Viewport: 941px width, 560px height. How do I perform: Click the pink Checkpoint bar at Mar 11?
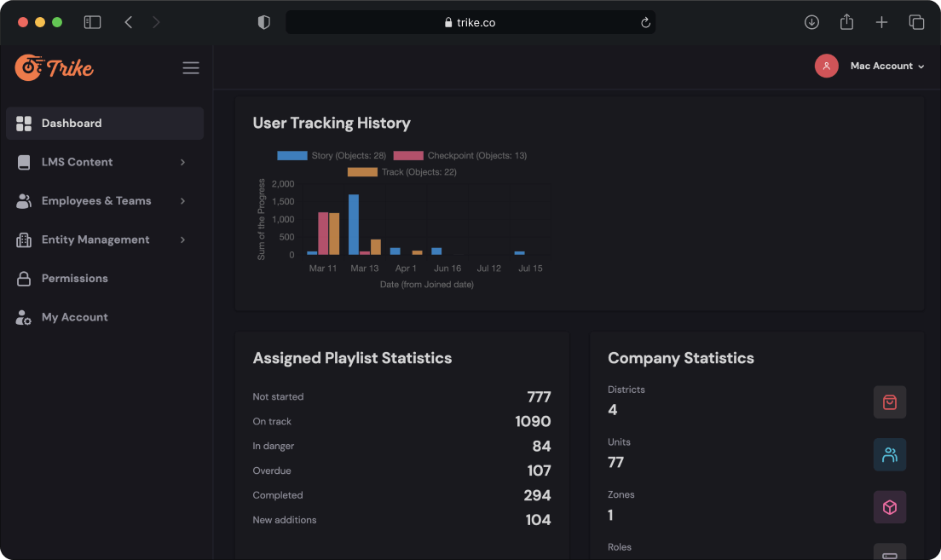323,234
